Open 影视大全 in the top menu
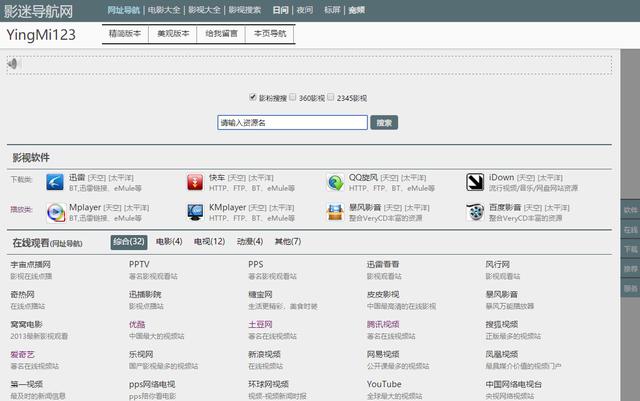The width and height of the screenshot is (640, 401). (x=204, y=10)
